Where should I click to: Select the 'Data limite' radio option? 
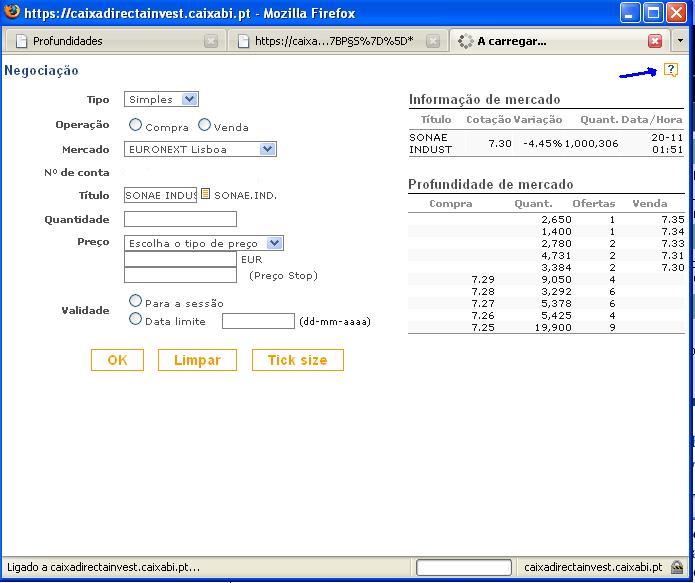pyautogui.click(x=136, y=319)
